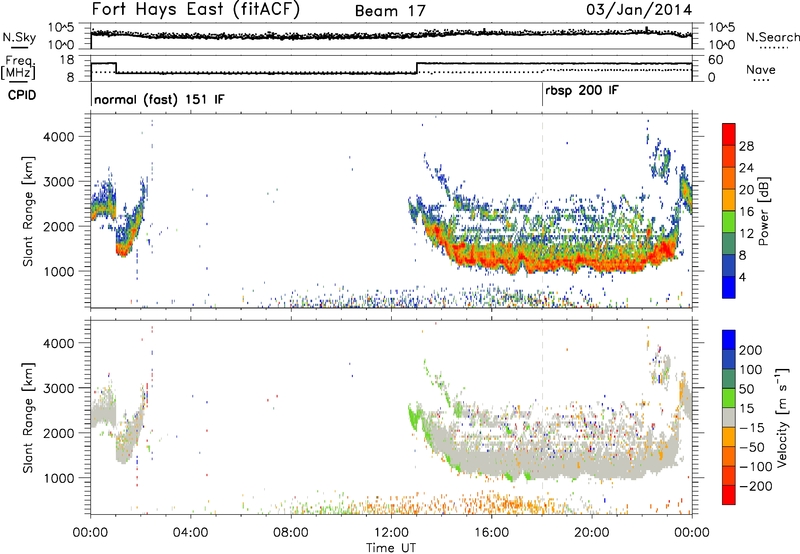Screen dimensions: 800x554
Task: Click the 'rbsp 200 IF' label
Action: point(582,91)
